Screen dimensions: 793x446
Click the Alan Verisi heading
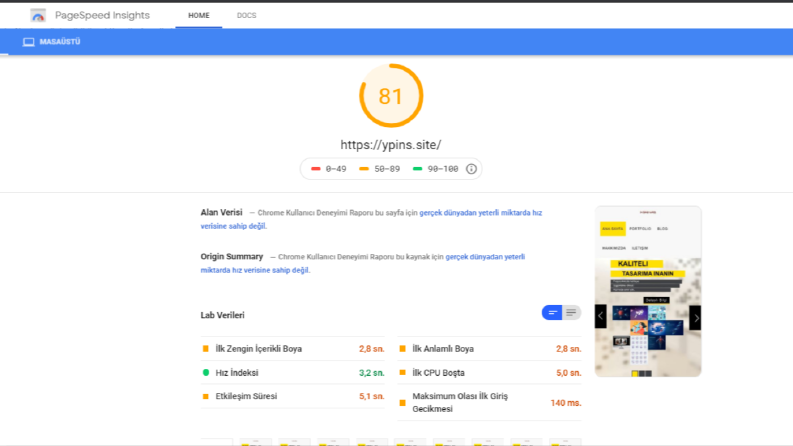pos(222,212)
